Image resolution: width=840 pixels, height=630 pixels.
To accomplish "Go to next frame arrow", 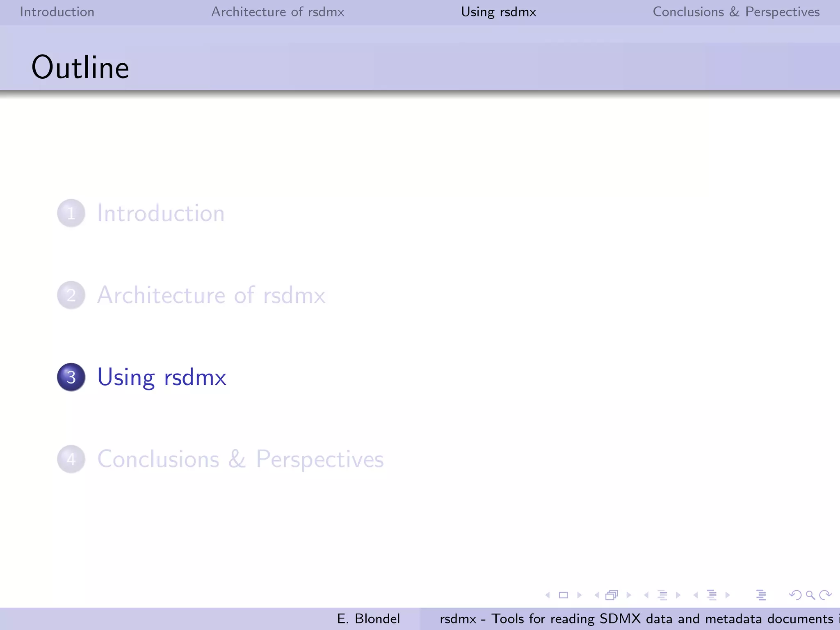I will pos(629,595).
